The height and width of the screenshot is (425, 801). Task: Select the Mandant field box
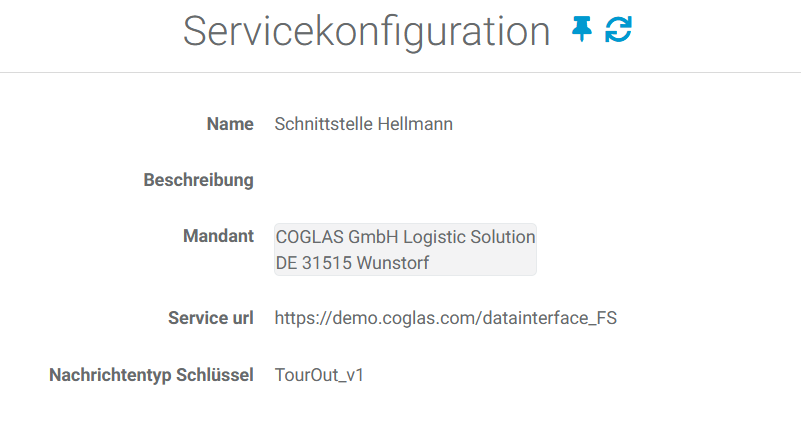[405, 249]
